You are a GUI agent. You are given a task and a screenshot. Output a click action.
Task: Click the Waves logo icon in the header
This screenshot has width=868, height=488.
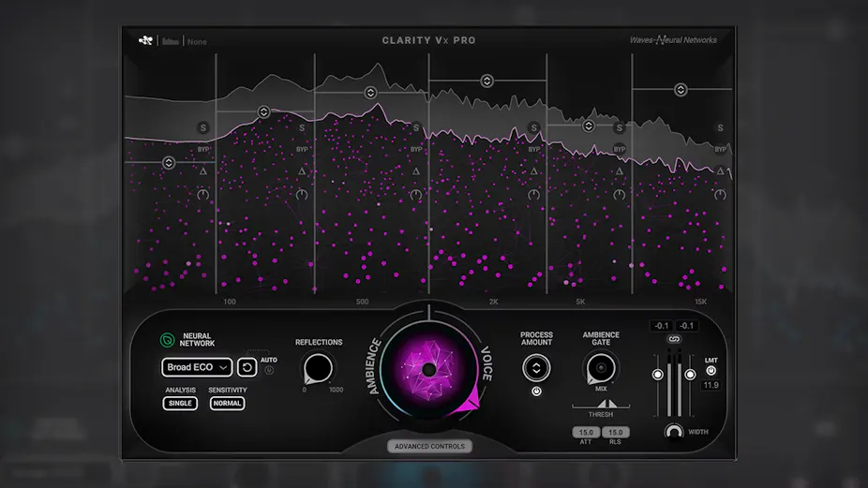click(145, 40)
